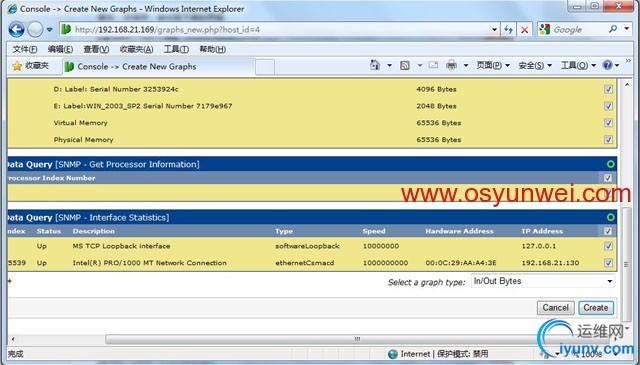Image resolution: width=640 pixels, height=365 pixels.
Task: Click the Refresh page icon
Action: click(x=508, y=29)
